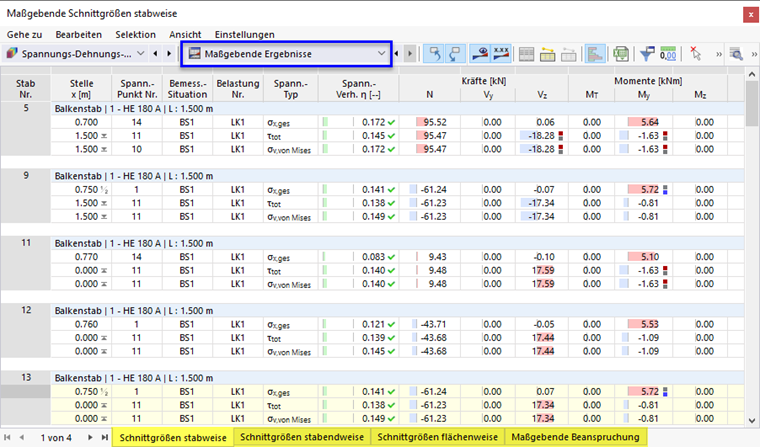
Task: Open the Maßgebende Ergebnisse dropdown
Action: [286, 54]
